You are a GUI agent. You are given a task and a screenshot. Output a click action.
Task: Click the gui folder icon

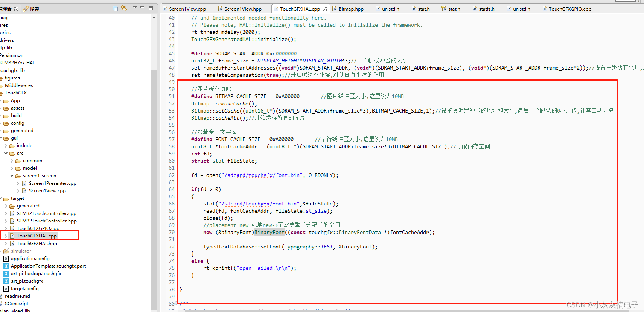[x=6, y=138]
